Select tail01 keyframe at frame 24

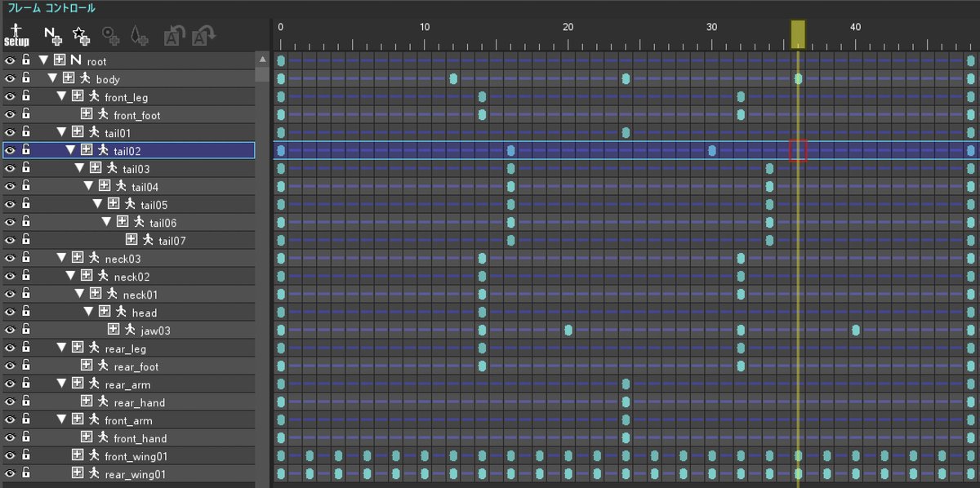(x=626, y=132)
